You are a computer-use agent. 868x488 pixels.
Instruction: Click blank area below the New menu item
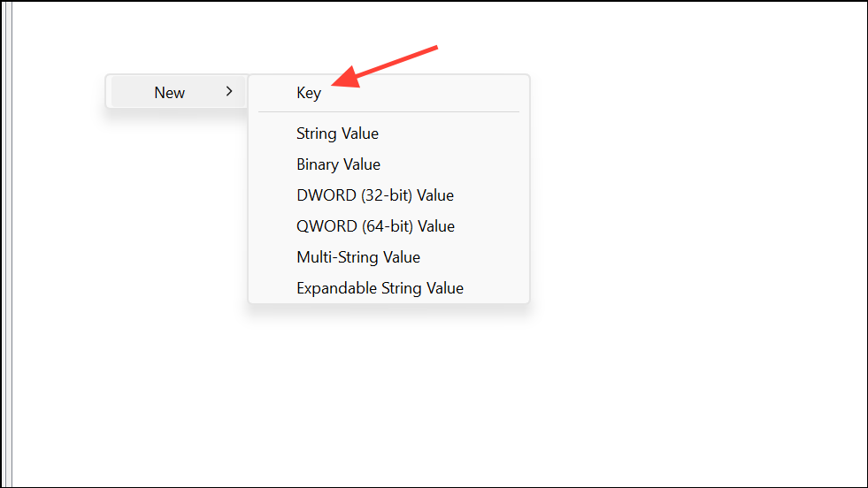point(168,221)
